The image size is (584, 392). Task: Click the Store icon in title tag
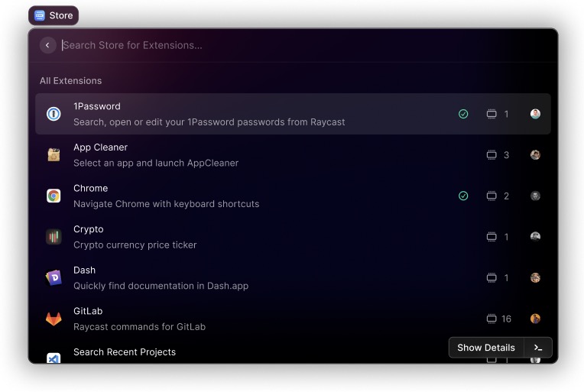click(x=40, y=15)
